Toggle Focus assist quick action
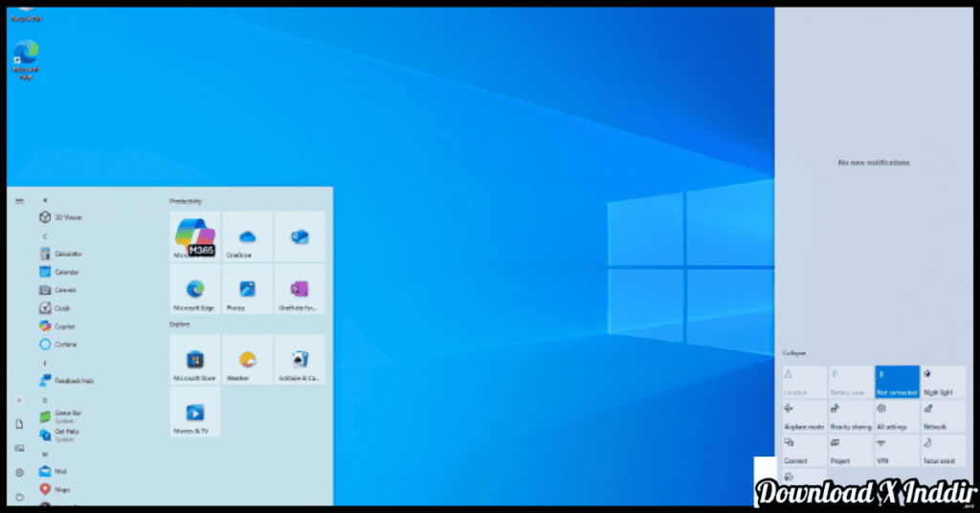 943,451
